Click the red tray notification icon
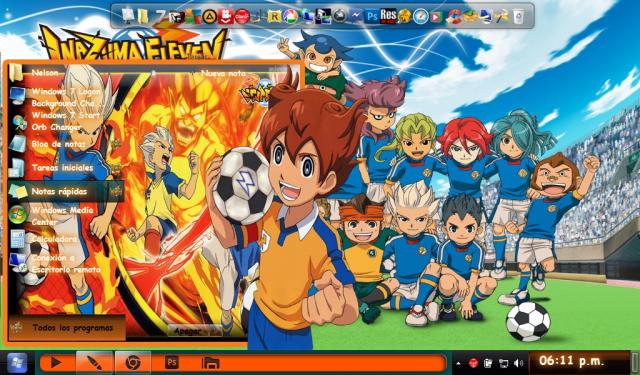The width and height of the screenshot is (640, 375). coord(473,363)
